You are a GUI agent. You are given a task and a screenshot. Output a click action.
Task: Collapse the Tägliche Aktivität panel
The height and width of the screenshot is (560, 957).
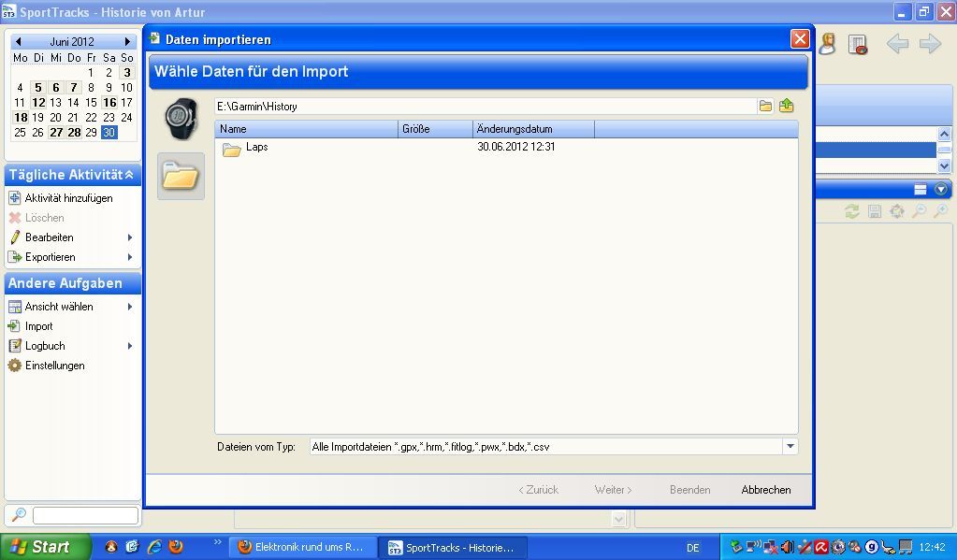pyautogui.click(x=129, y=175)
